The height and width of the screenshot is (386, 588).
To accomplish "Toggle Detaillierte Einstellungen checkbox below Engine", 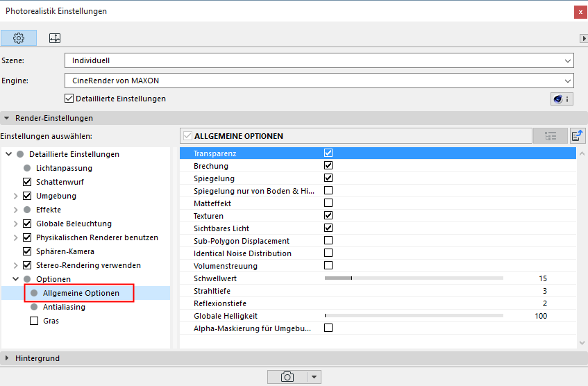I will 69,99.
